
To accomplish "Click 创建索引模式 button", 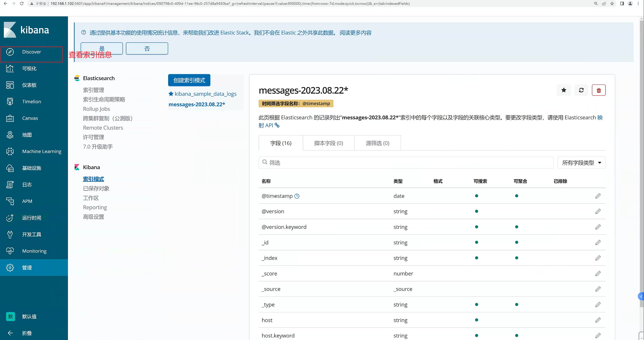I will tap(189, 80).
